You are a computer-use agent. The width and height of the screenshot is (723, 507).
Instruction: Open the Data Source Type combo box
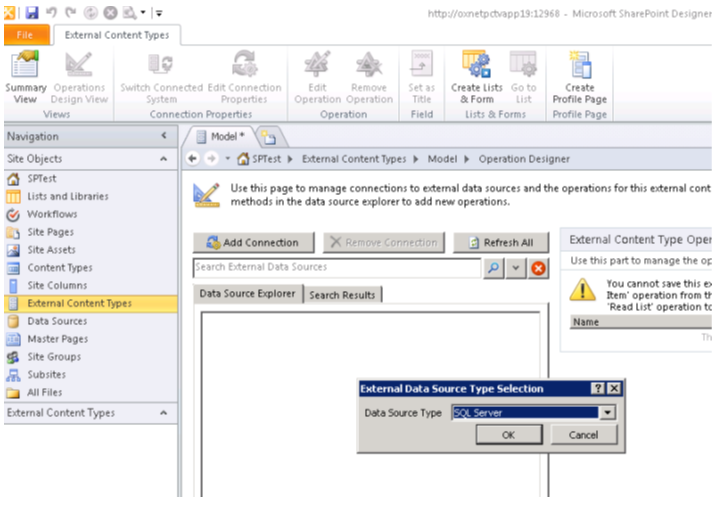point(533,413)
